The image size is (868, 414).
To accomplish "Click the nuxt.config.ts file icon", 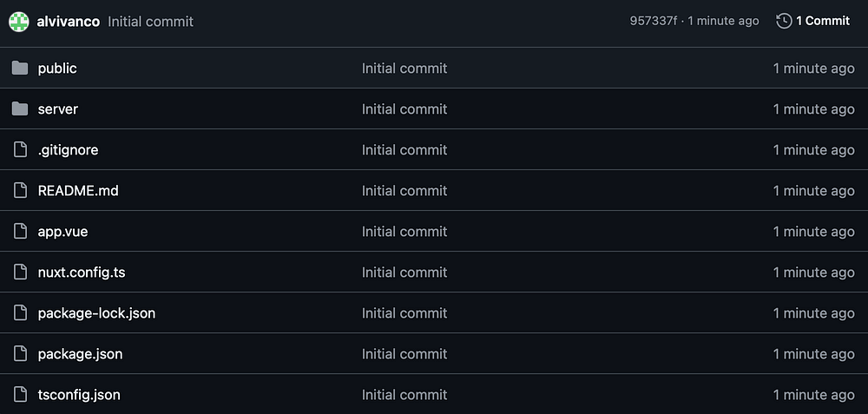I will [20, 272].
